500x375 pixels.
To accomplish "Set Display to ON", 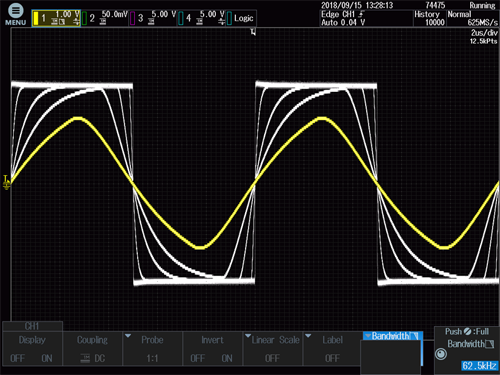I will click(47, 358).
